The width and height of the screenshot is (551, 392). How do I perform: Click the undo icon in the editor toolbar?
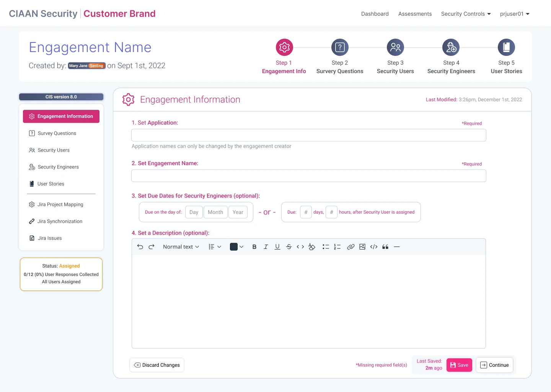(x=140, y=247)
